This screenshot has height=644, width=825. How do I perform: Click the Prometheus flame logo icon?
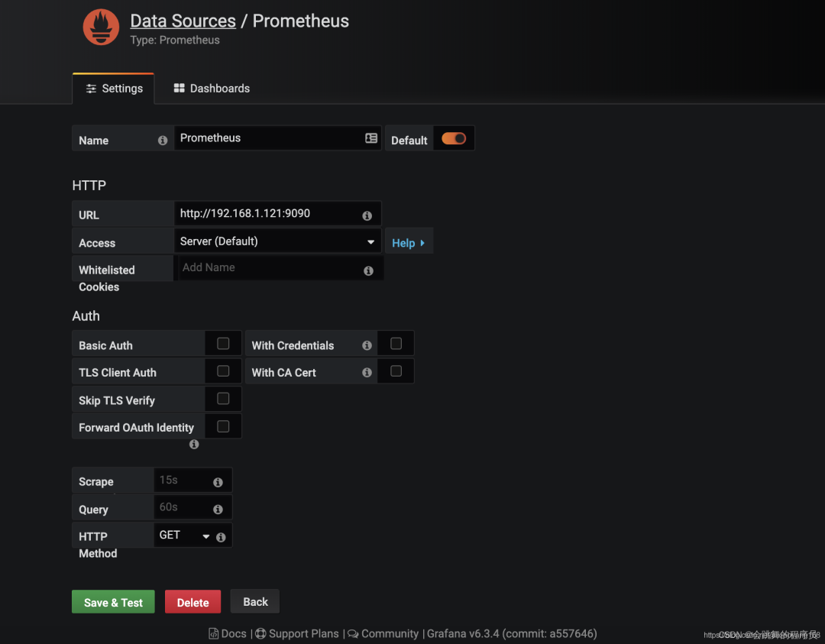pyautogui.click(x=101, y=28)
